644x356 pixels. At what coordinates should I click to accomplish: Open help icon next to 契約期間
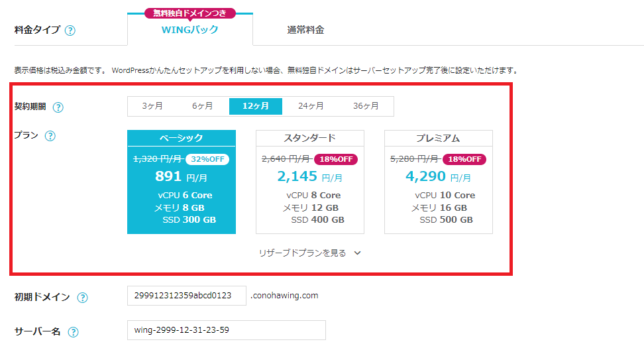58,107
